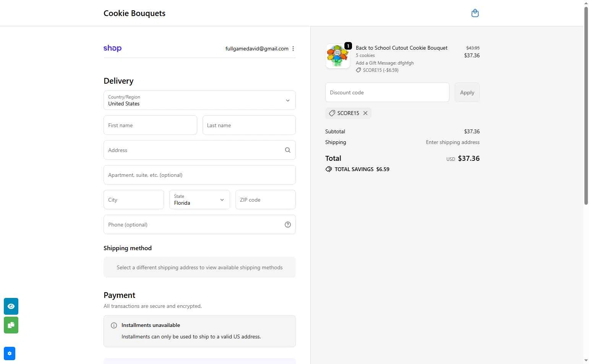Focus the First name field
The height and width of the screenshot is (364, 589).
[x=150, y=125]
